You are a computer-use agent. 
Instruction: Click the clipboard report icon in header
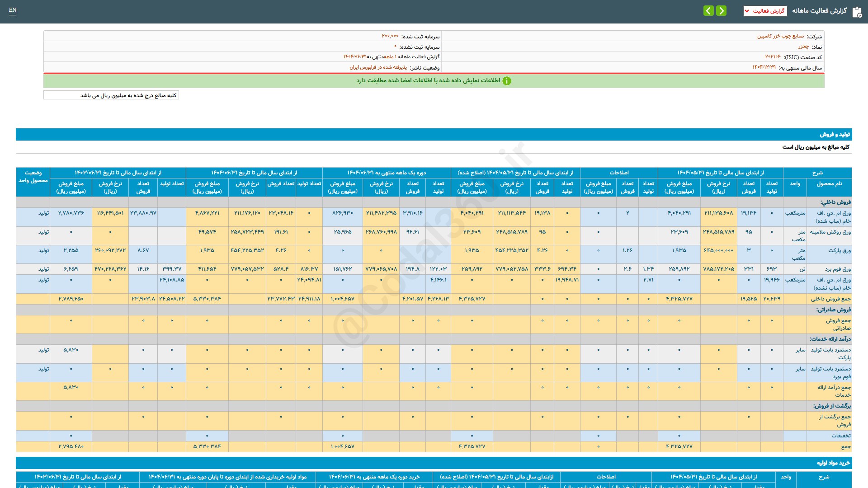click(x=857, y=12)
